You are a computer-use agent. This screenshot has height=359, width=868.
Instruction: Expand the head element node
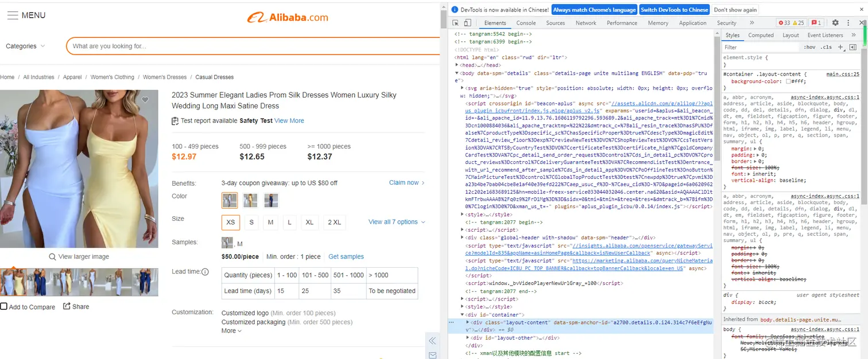(x=458, y=65)
